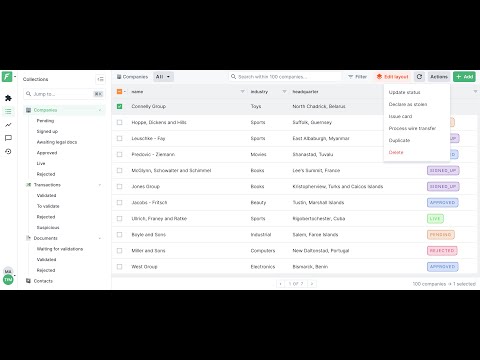Click the puzzle piece icon in left rail
This screenshot has height=360, width=480.
coord(8,98)
